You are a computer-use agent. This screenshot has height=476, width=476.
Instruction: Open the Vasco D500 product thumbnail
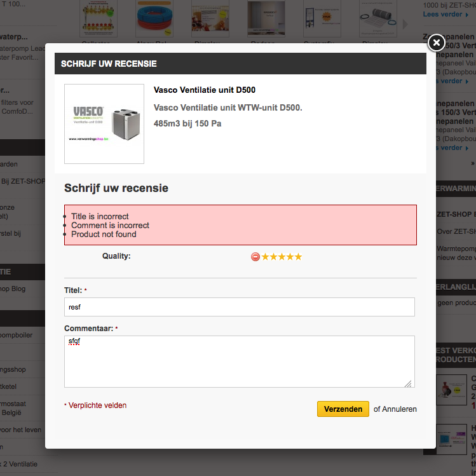pyautogui.click(x=104, y=124)
